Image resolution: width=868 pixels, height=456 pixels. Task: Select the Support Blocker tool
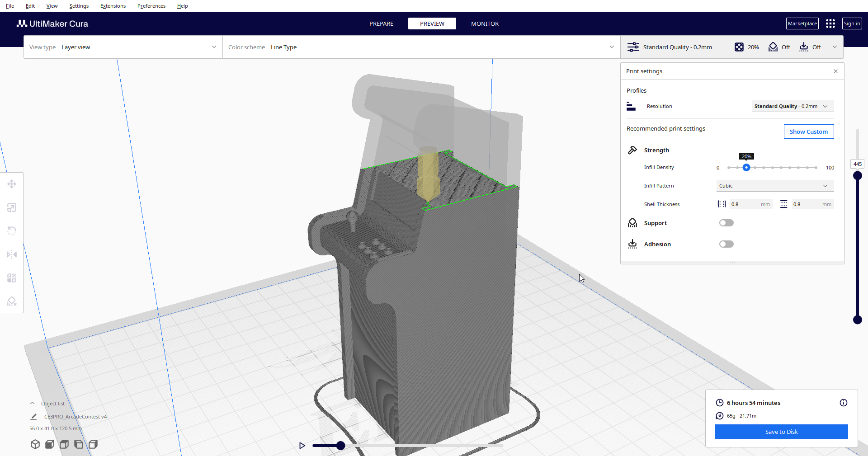(12, 301)
